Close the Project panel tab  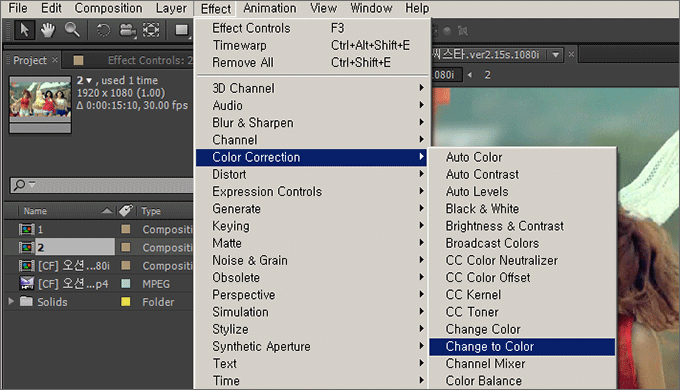point(55,59)
